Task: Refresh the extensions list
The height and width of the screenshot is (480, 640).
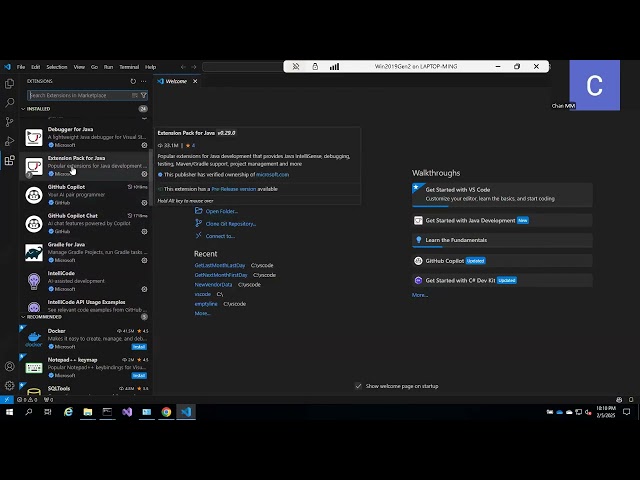Action: 133,81
